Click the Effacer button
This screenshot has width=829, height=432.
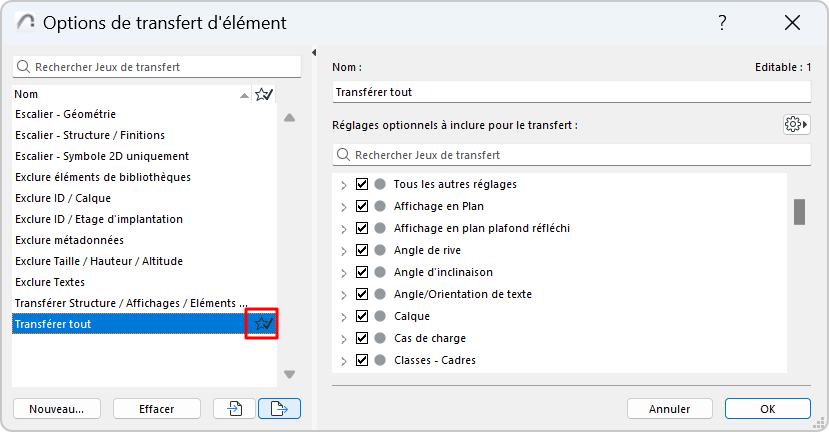click(157, 408)
